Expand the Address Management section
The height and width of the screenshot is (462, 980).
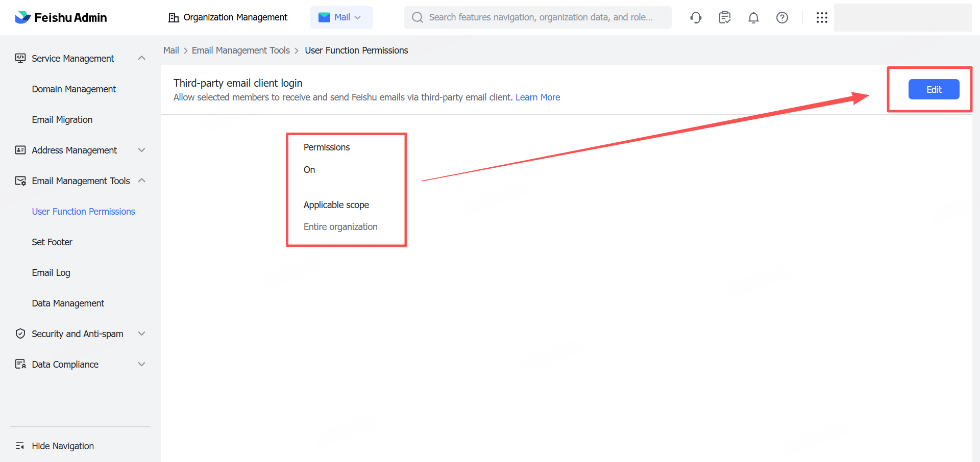click(142, 150)
